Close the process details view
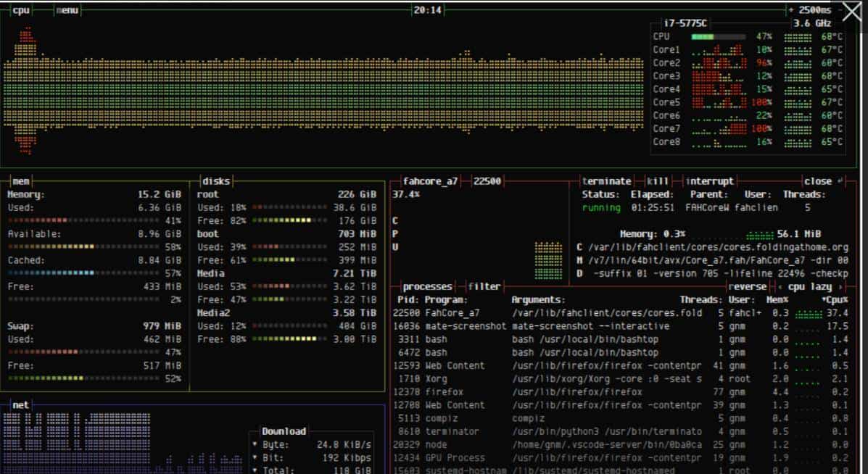Viewport: 868px width, 474px height. (818, 180)
